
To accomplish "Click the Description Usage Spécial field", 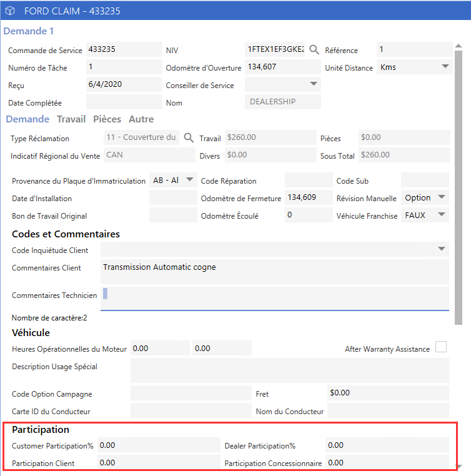I will (289, 370).
